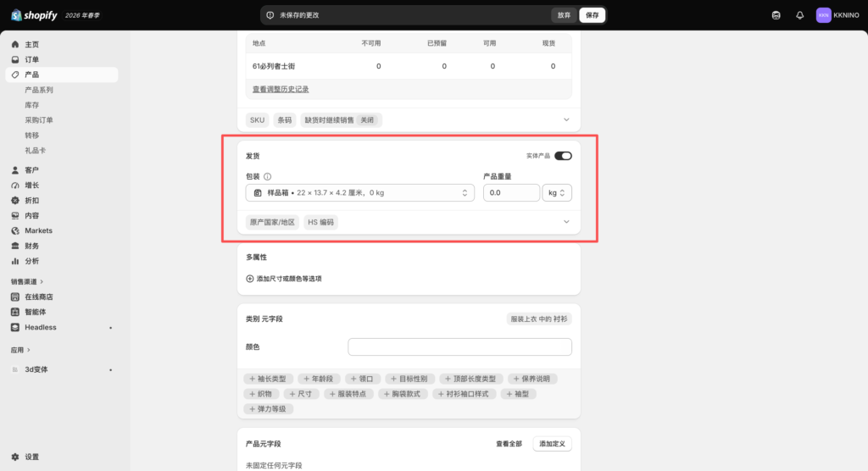868x471 pixels.
Task: Click the 增长 gauge icon
Action: [x=15, y=186]
